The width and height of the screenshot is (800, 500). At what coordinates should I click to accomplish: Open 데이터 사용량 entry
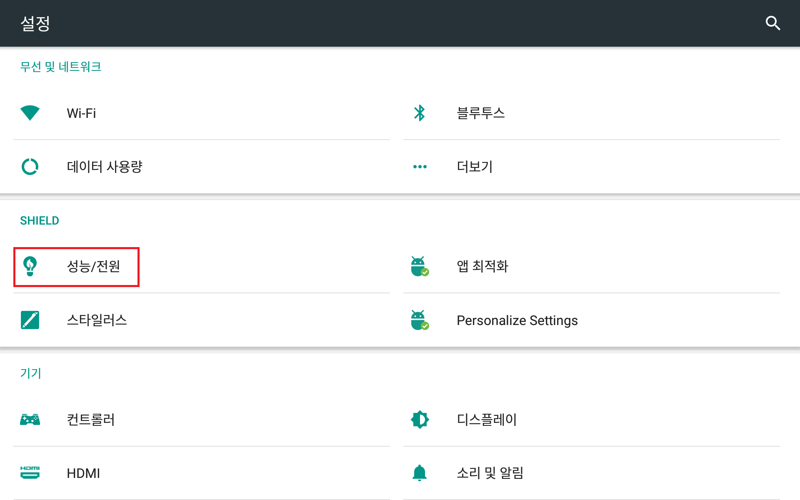coord(202,166)
